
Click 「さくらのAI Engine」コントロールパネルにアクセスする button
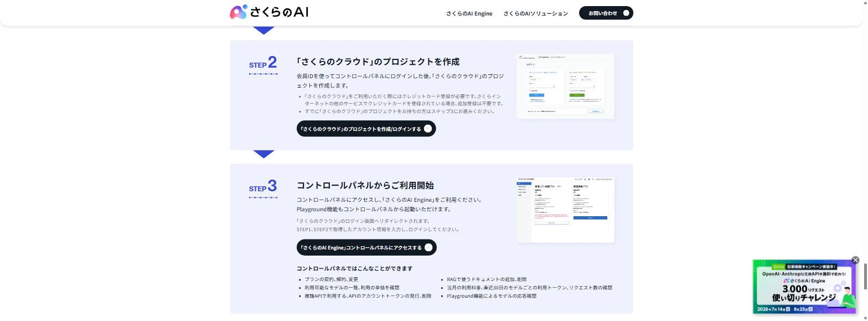pyautogui.click(x=366, y=247)
